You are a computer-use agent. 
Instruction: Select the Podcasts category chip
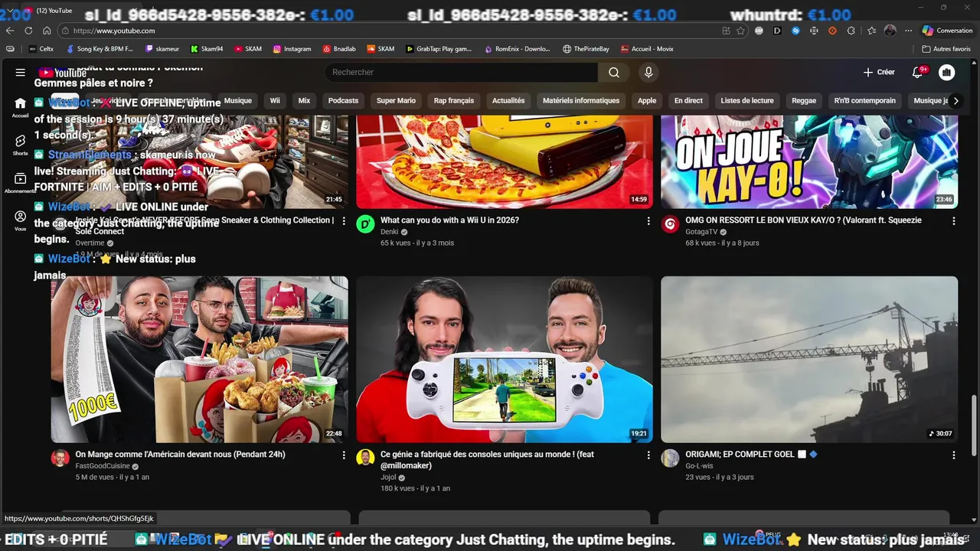point(343,100)
